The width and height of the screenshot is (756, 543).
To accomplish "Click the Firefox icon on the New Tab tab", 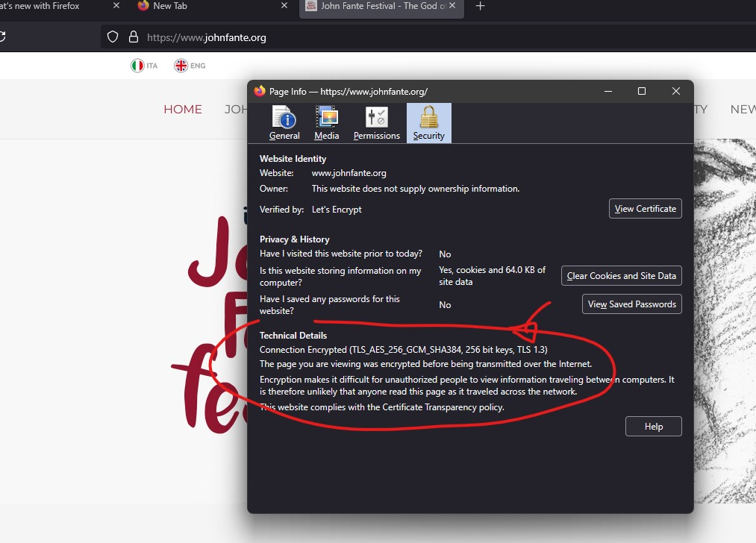I will pos(143,6).
